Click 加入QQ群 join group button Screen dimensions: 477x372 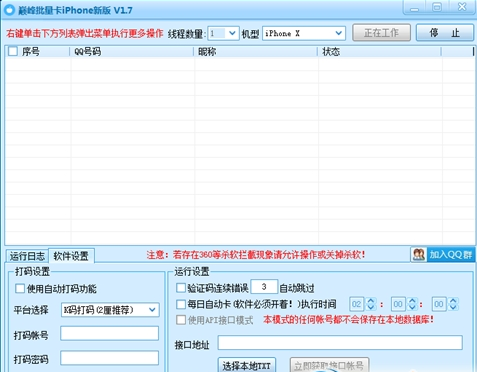(451, 255)
